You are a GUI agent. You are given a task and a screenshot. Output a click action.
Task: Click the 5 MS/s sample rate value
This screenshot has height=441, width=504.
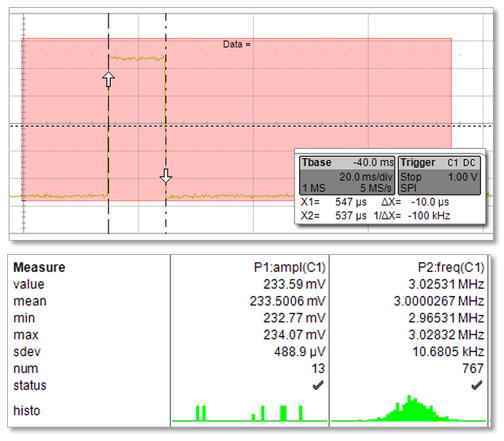[x=375, y=188]
